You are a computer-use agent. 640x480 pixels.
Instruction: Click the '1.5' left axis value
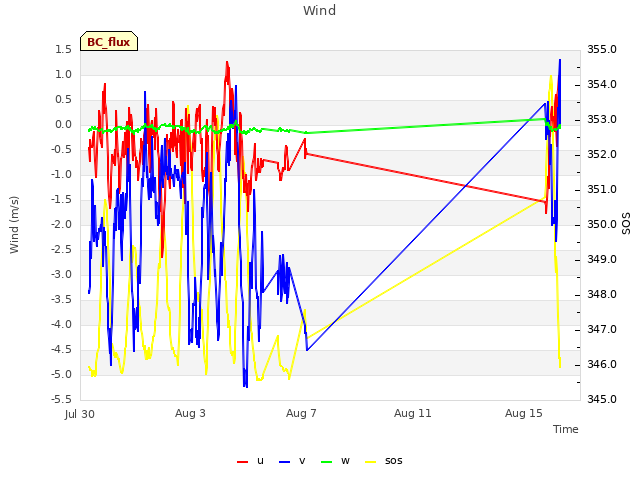pyautogui.click(x=63, y=49)
